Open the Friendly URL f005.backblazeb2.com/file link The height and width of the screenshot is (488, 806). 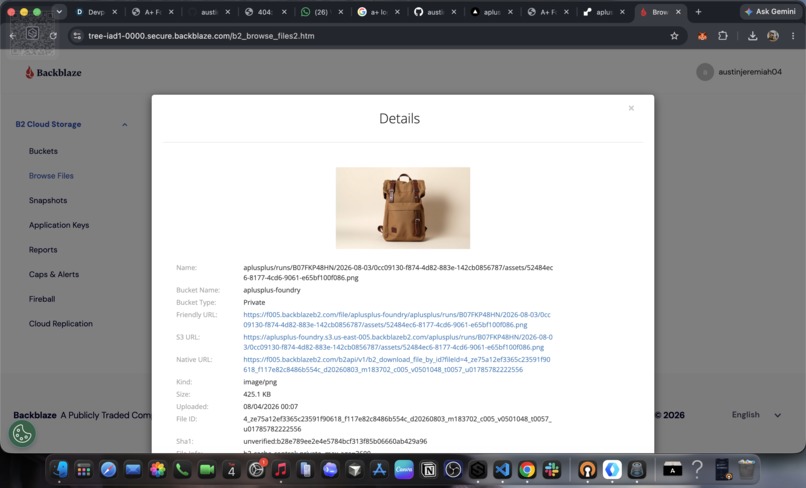pyautogui.click(x=397, y=319)
